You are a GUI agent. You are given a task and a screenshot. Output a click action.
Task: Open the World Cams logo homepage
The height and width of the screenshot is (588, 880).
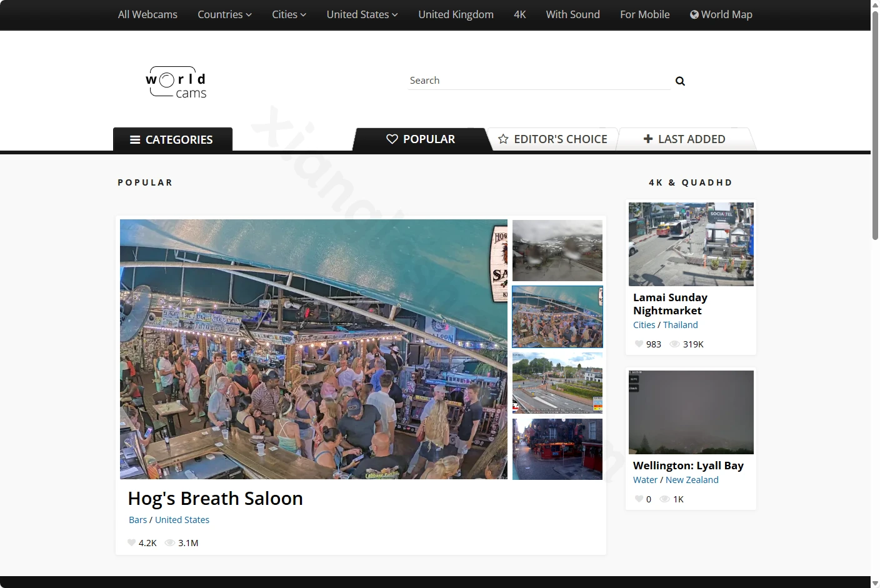176,82
